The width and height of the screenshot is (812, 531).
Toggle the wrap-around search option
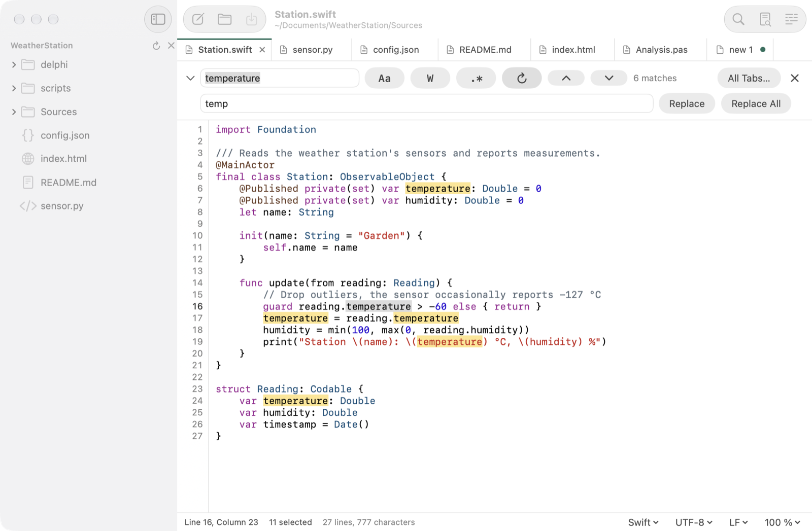coord(522,78)
